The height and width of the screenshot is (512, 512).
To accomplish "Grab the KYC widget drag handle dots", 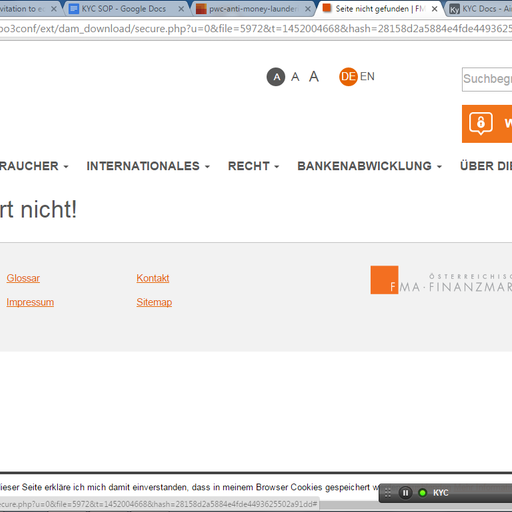I will tap(388, 493).
